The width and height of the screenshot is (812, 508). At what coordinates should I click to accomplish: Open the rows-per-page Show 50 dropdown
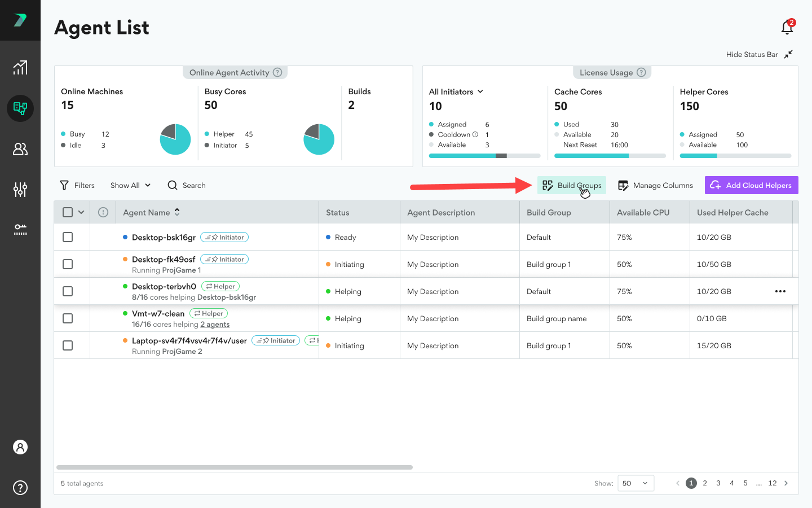pos(636,483)
